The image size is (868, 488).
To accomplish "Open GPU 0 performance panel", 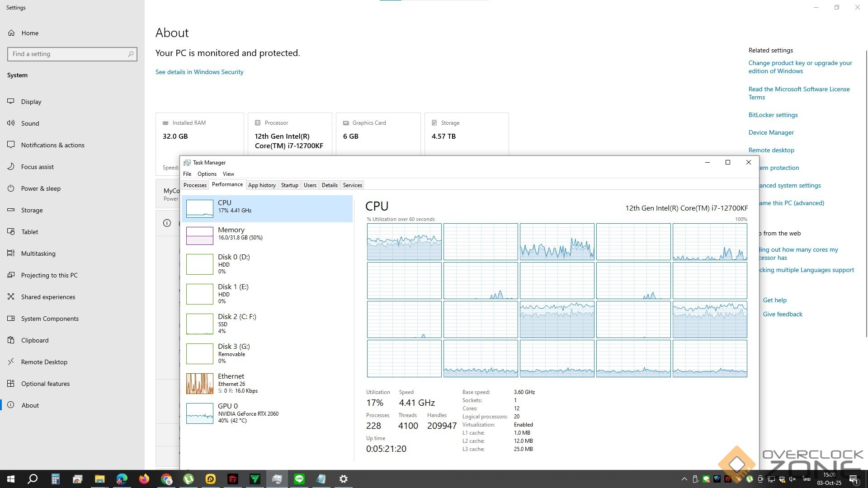I will pyautogui.click(x=199, y=413).
